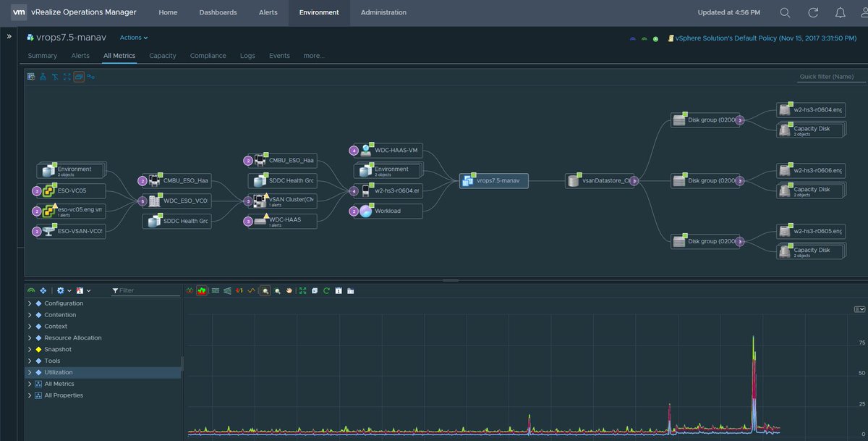This screenshot has width=868, height=441.
Task: Open vSphere Solution's Default Policy link
Action: click(766, 38)
